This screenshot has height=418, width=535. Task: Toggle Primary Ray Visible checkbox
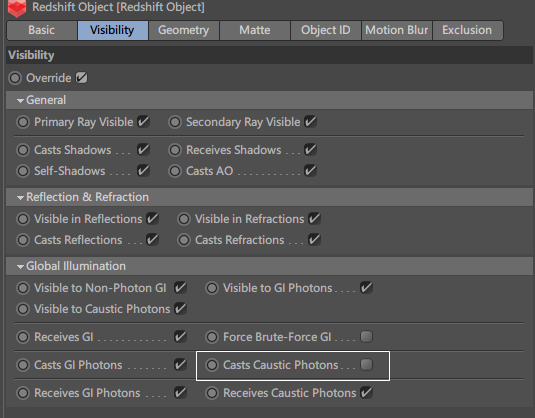coord(143,122)
